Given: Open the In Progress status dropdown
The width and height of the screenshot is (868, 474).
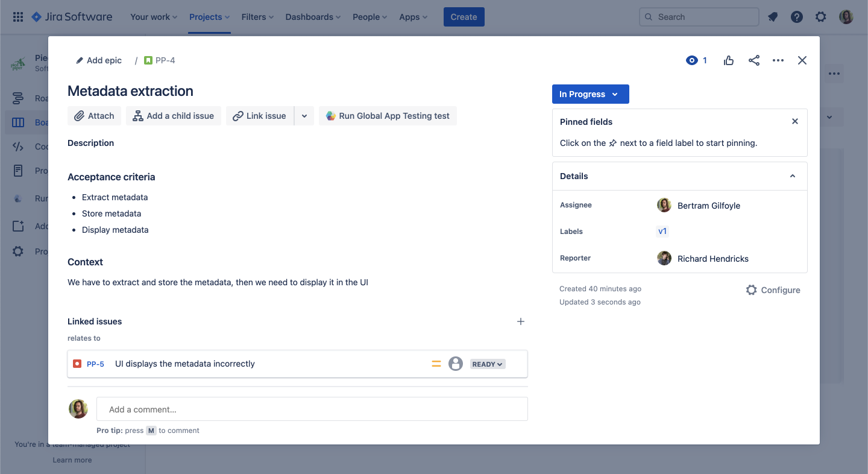Looking at the screenshot, I should [590, 94].
